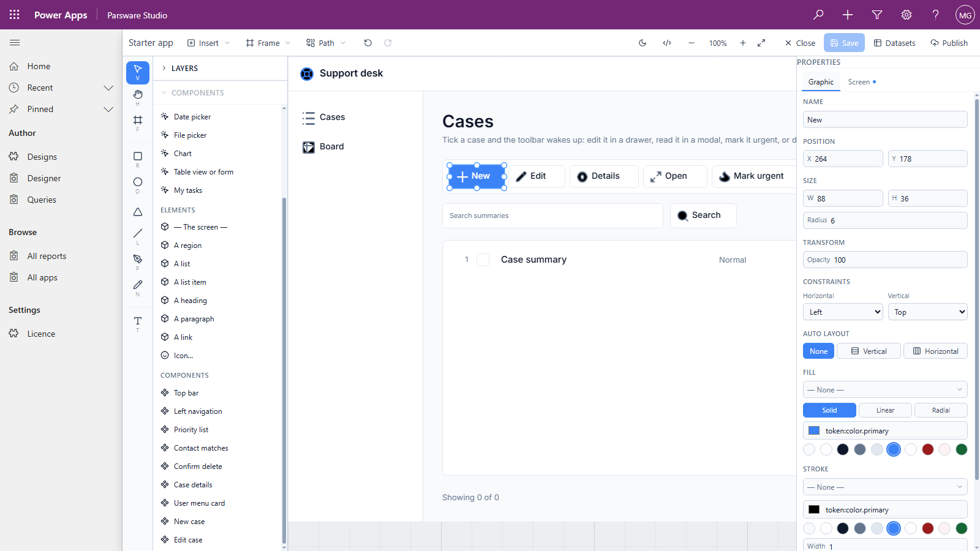Open the Path menu
The width and height of the screenshot is (980, 551).
[326, 43]
